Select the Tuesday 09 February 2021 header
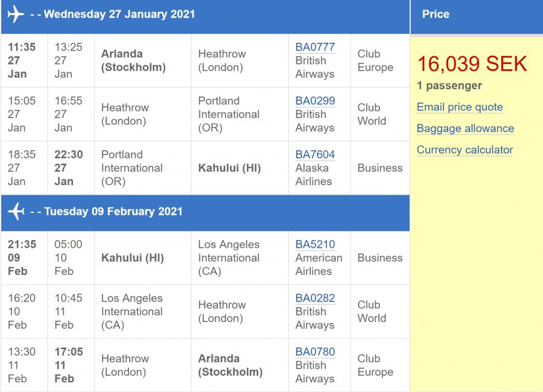 113,212
